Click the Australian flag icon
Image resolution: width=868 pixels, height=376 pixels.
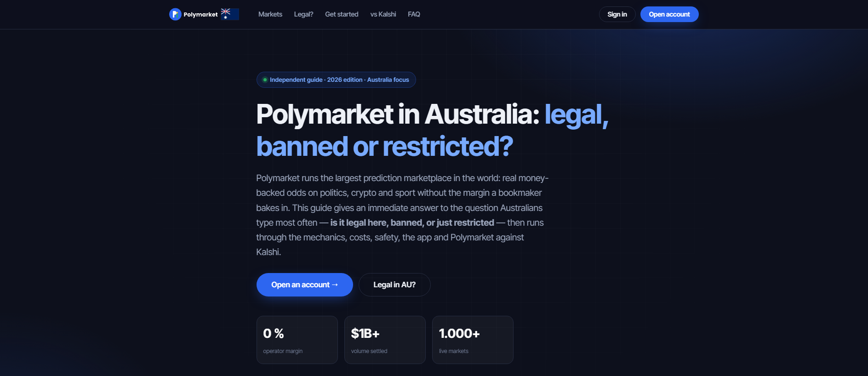(230, 14)
